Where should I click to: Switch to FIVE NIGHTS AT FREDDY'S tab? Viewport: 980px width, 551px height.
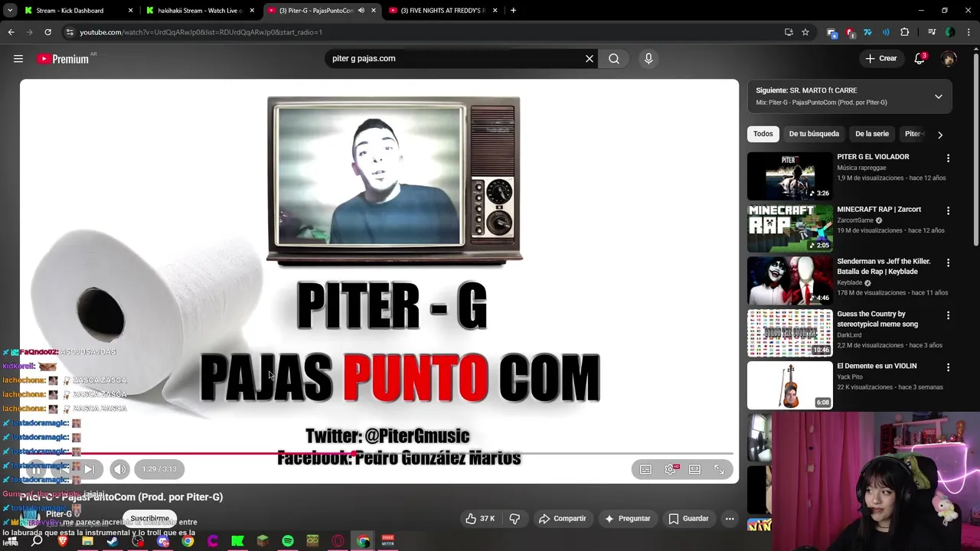(x=443, y=11)
